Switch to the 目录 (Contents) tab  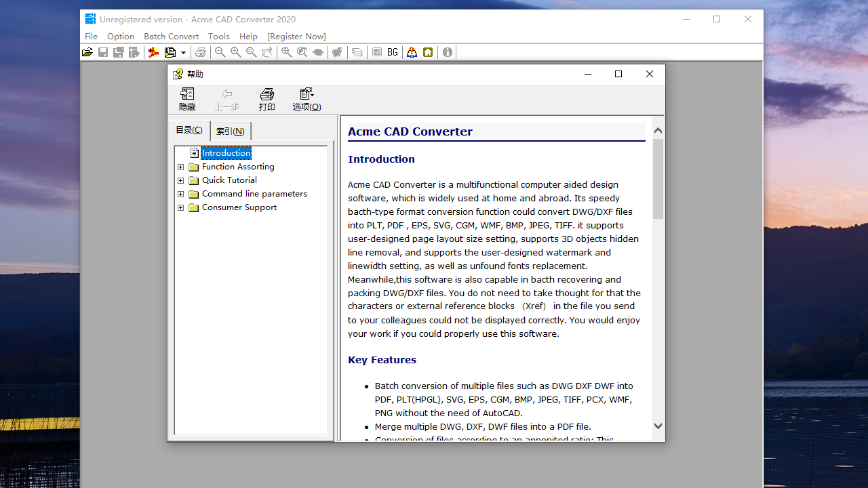[189, 130]
